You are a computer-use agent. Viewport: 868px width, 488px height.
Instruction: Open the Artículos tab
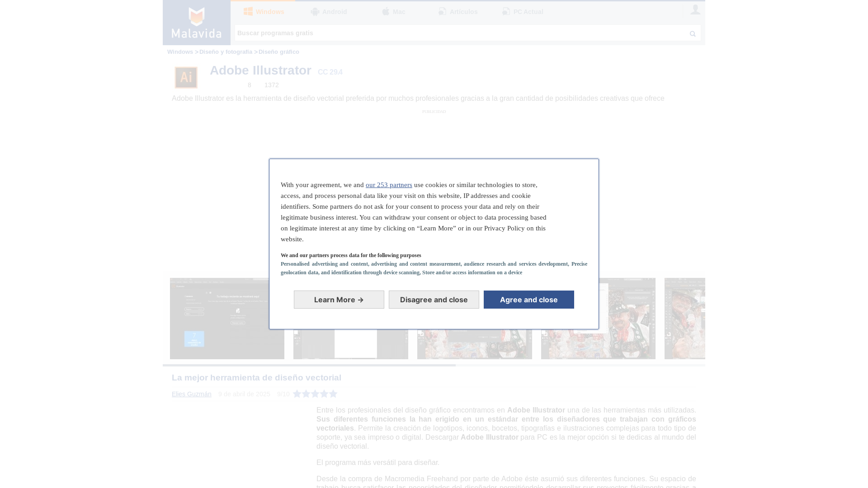458,12
